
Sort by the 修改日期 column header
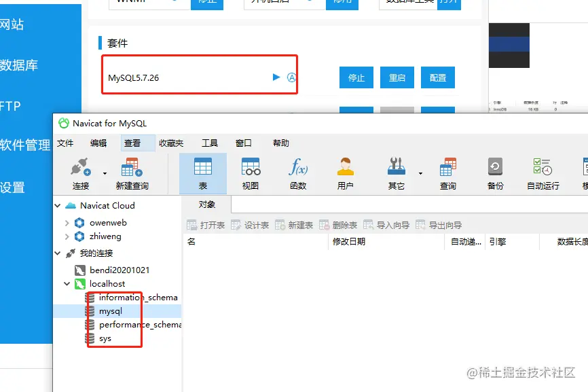[x=386, y=242]
